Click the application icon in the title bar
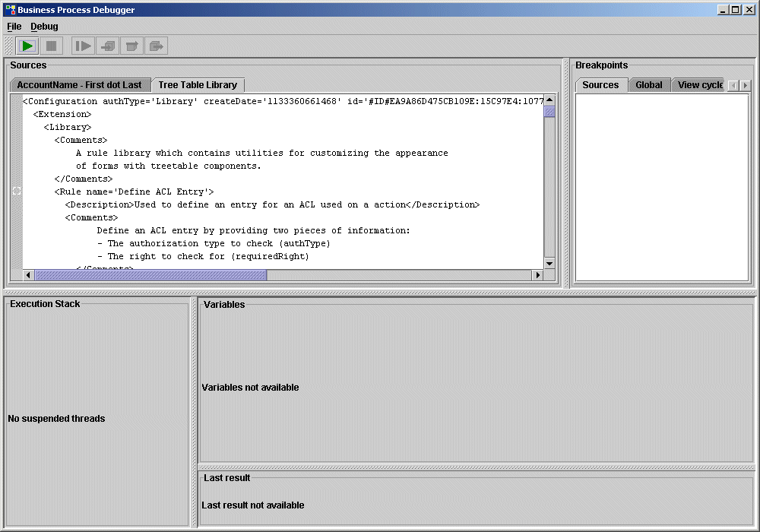The image size is (760, 532). click(x=10, y=9)
